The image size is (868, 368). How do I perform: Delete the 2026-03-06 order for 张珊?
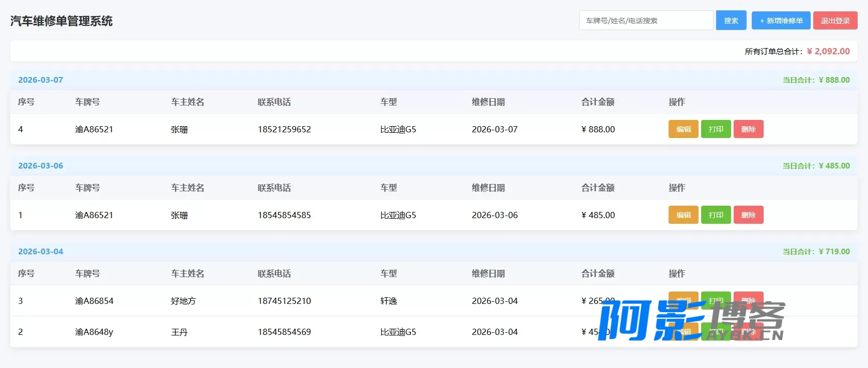[748, 215]
